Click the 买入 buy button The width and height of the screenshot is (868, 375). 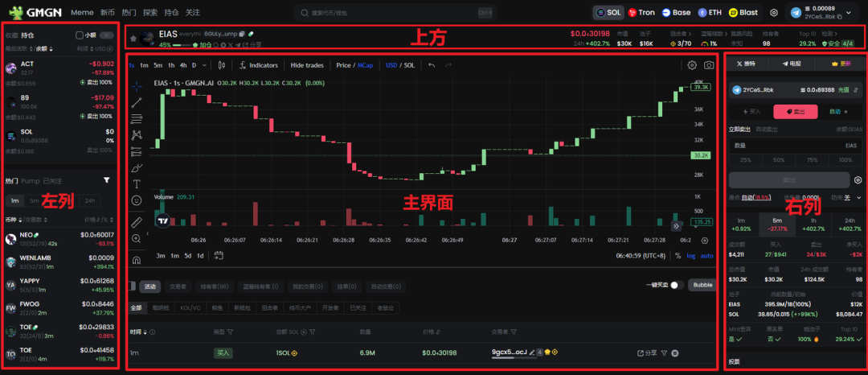[751, 111]
